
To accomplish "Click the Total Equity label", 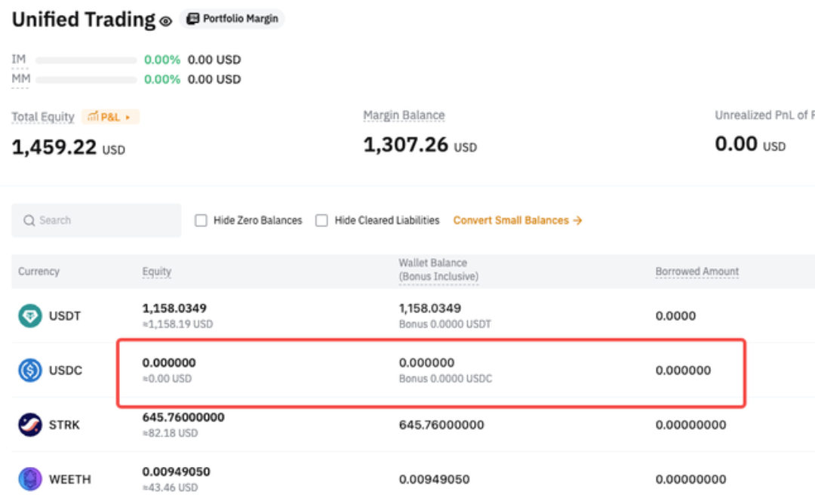I will (x=43, y=117).
